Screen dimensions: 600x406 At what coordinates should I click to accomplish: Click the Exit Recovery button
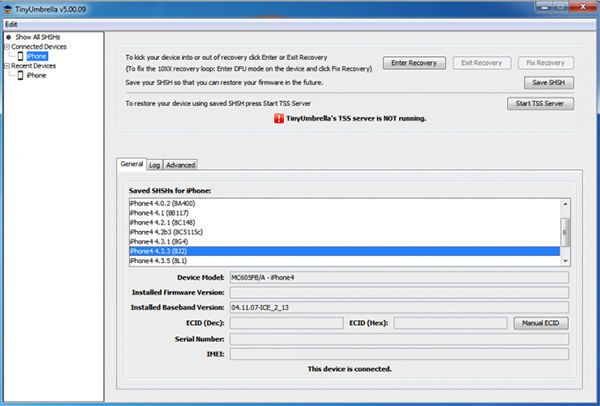[x=481, y=63]
